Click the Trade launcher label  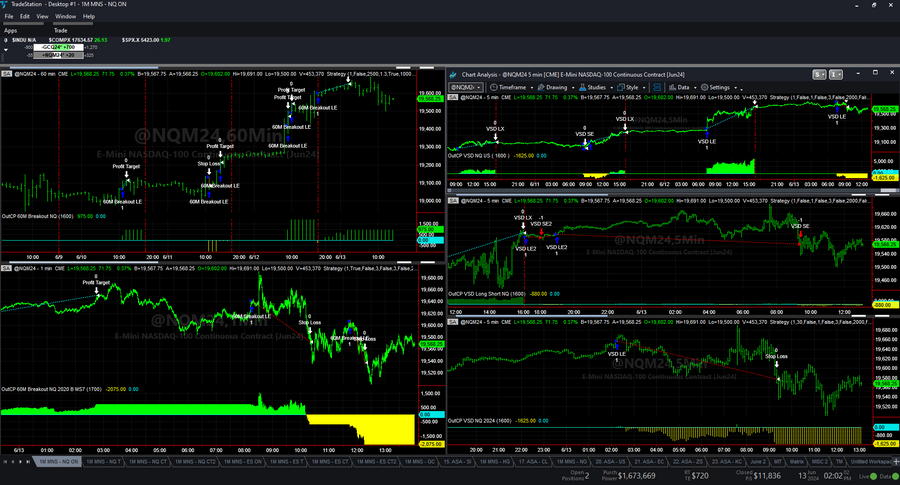60,30
